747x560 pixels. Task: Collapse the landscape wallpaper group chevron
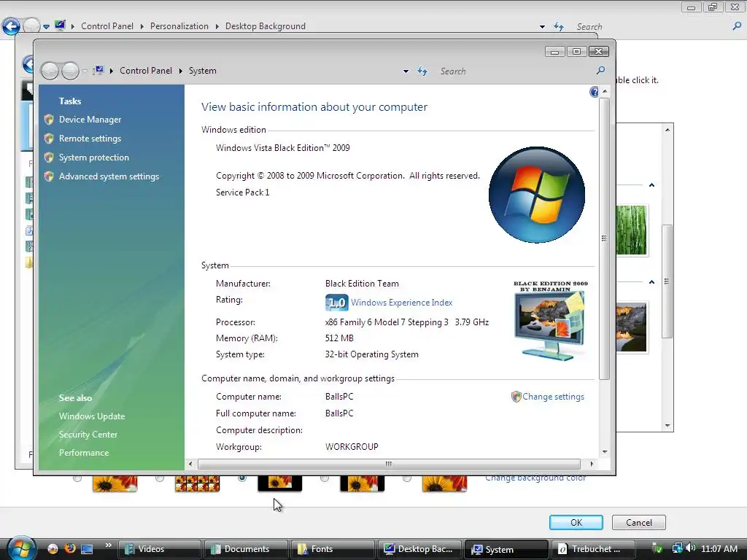pyautogui.click(x=651, y=282)
